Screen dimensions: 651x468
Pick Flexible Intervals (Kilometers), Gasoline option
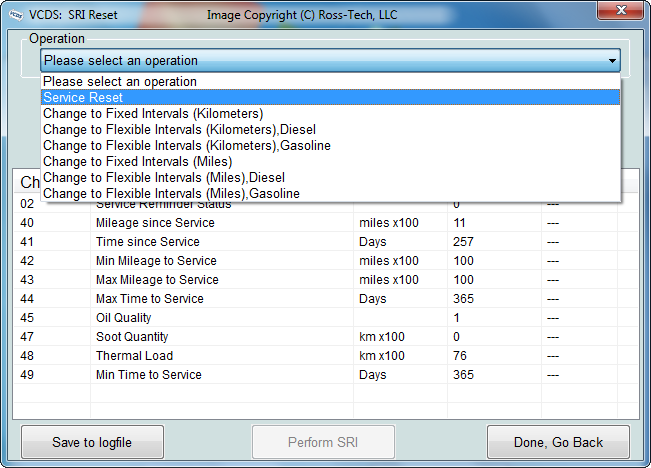point(186,146)
